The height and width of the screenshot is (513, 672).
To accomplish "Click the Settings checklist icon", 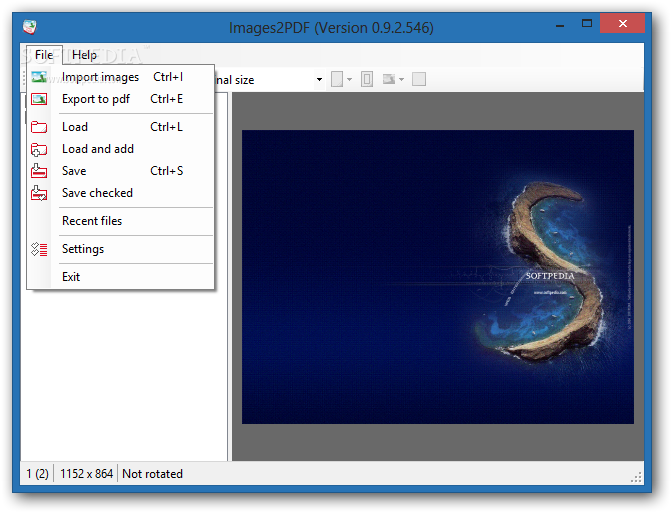I will [x=39, y=249].
